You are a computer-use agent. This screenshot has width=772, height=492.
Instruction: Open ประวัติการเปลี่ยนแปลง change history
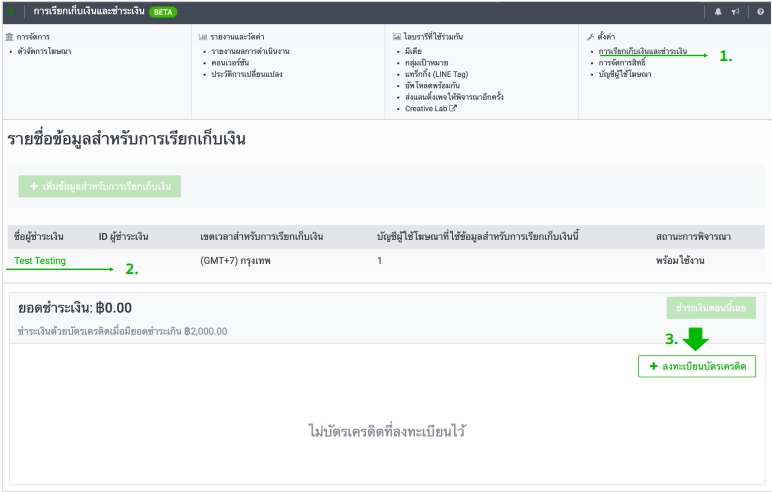coord(247,74)
